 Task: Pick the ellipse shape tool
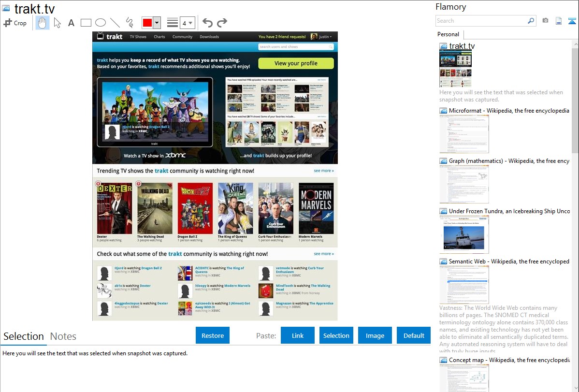[x=100, y=23]
